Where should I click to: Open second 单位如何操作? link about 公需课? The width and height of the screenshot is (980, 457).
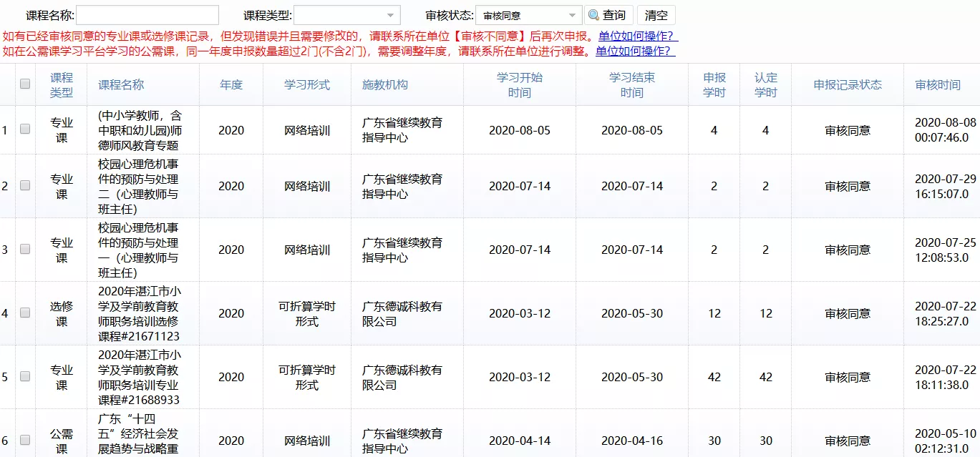pyautogui.click(x=636, y=51)
